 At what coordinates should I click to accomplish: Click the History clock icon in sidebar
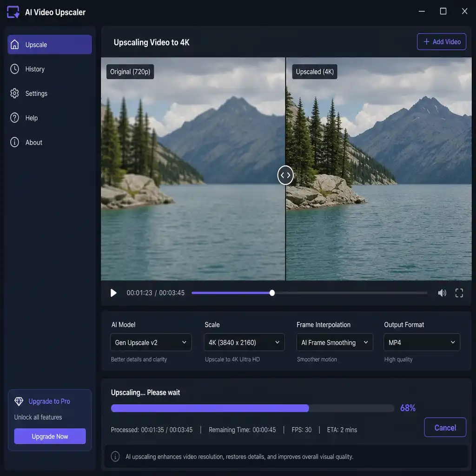pos(14,69)
